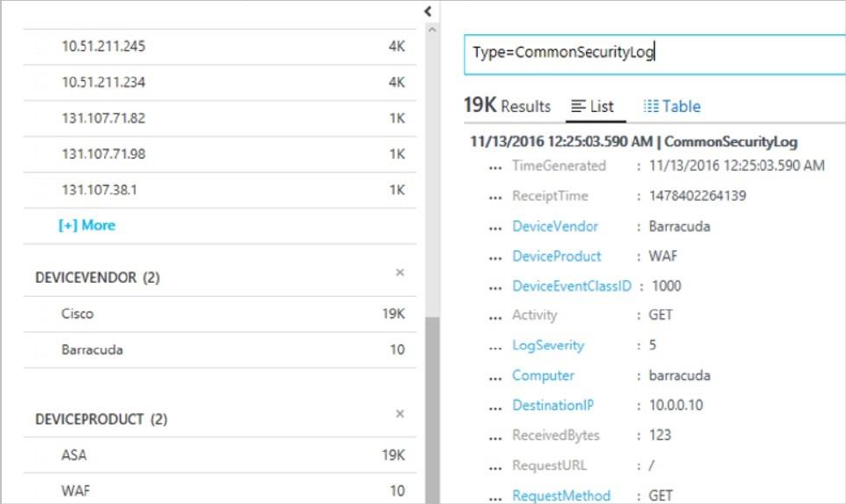The image size is (846, 504).
Task: Collapse the left filter panel chevron
Action: (427, 11)
